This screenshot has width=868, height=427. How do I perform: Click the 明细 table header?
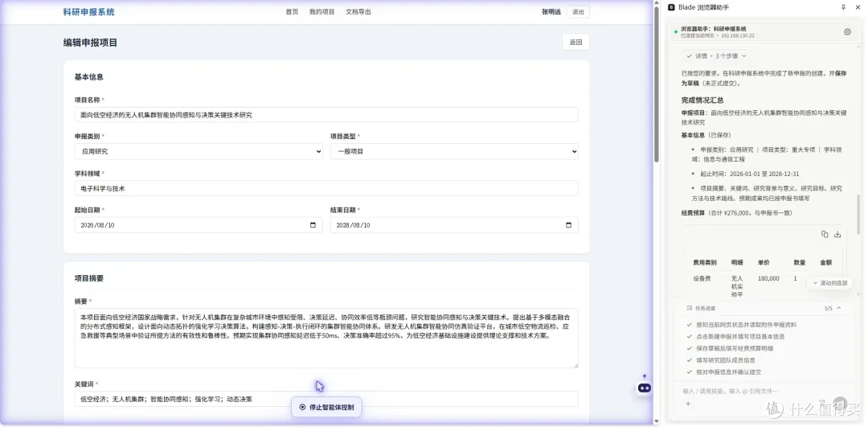[x=737, y=262]
